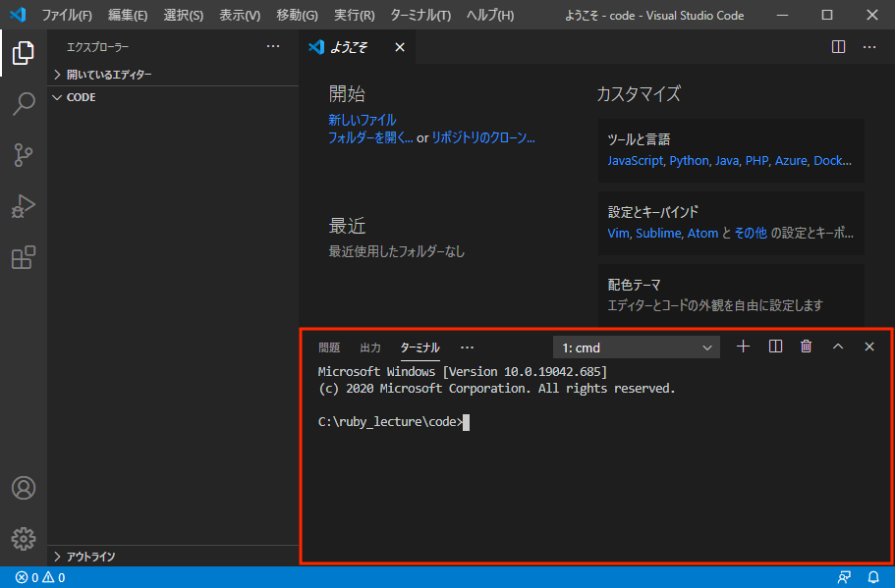
Task: Select the ようこそ editor tab
Action: click(x=349, y=47)
